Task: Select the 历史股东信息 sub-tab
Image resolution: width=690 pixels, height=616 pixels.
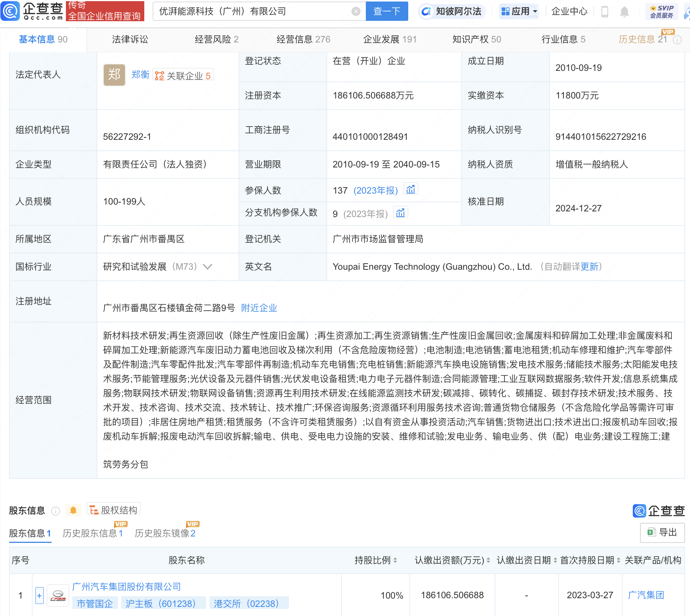Action: [93, 533]
